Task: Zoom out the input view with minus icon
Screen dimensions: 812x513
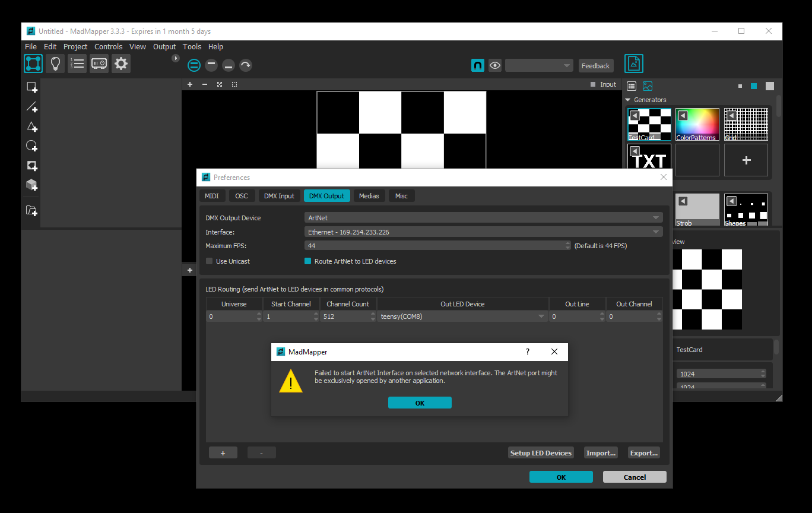Action: [205, 84]
